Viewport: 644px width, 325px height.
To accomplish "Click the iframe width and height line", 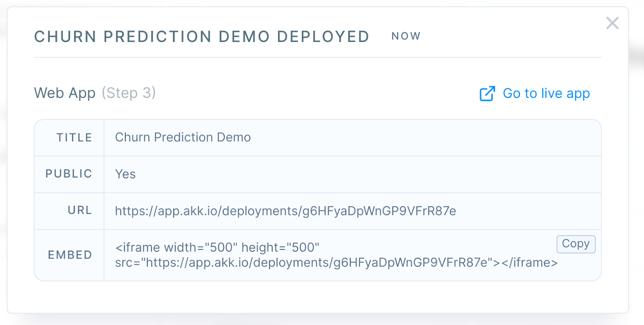I will [217, 247].
